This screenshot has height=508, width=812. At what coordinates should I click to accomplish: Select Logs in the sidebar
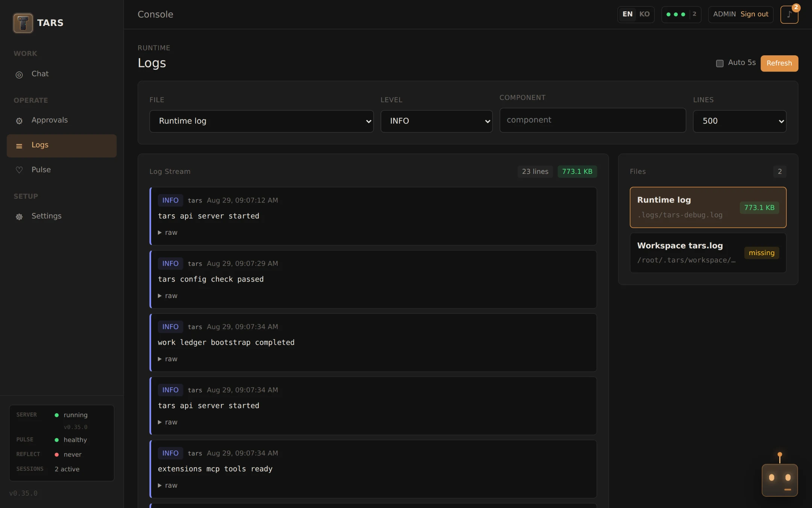pyautogui.click(x=62, y=146)
